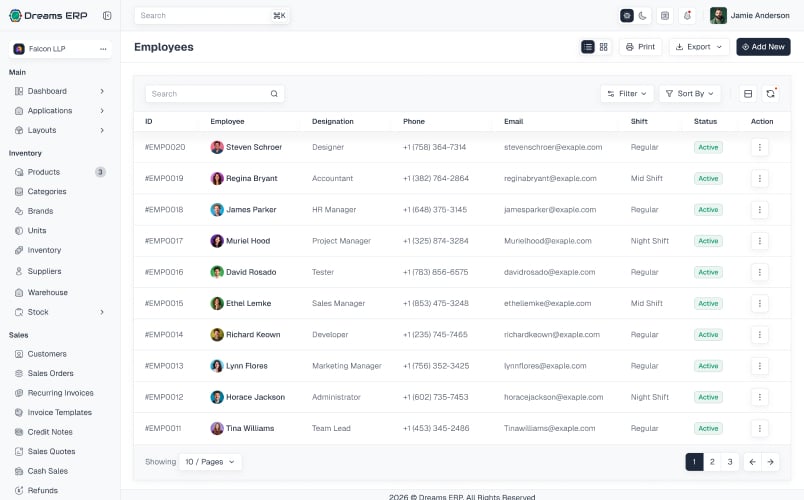The height and width of the screenshot is (500, 804).
Task: Open action menu for Tina Williams
Action: click(759, 428)
